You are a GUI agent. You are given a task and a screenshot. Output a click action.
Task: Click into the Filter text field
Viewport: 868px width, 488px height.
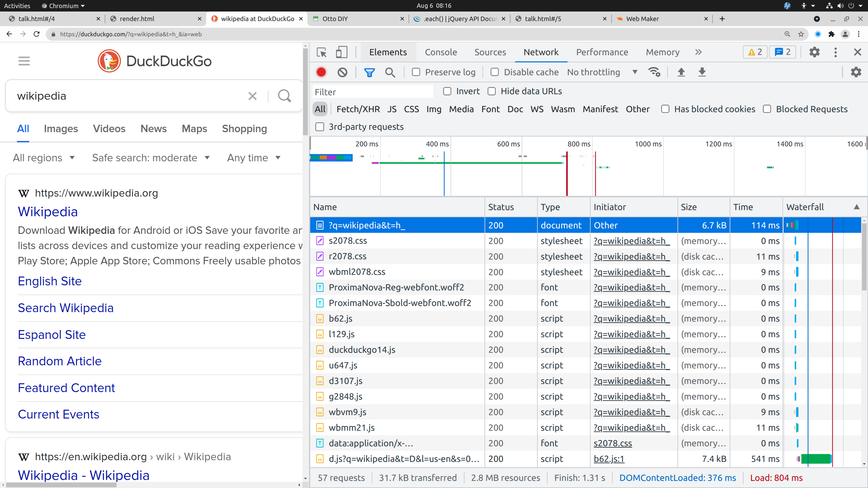pos(372,92)
